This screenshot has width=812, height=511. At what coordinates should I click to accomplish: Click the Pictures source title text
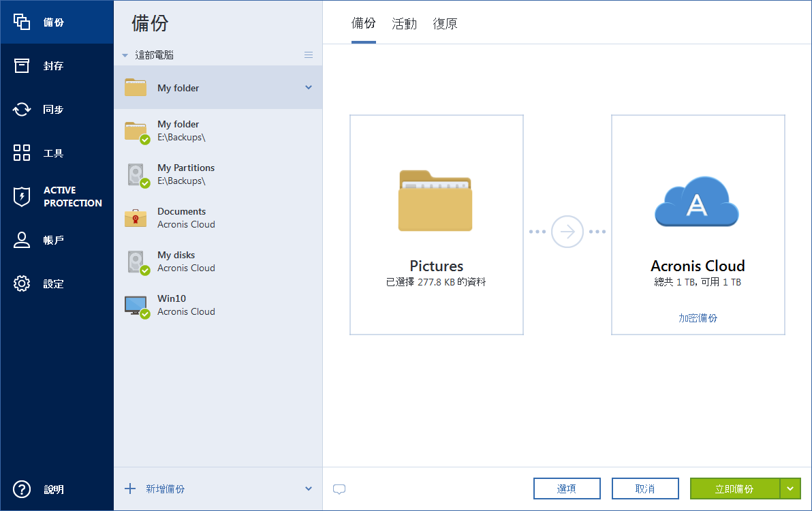(x=437, y=266)
